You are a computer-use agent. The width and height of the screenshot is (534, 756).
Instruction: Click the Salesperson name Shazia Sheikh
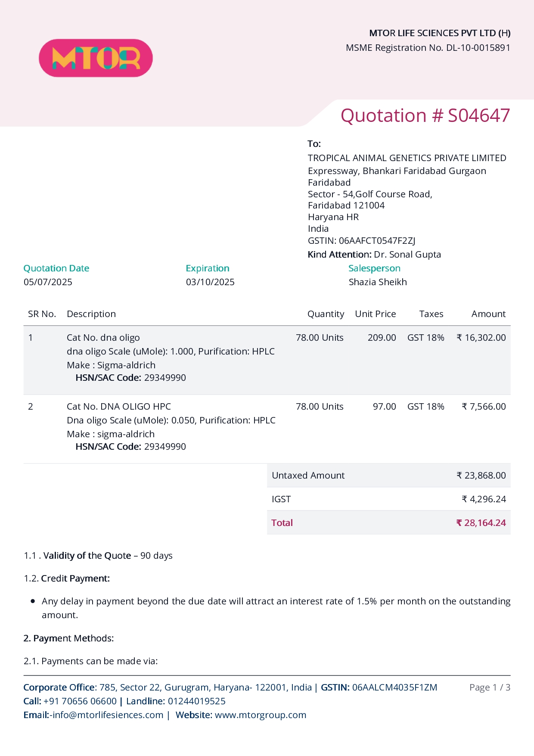pos(378,282)
